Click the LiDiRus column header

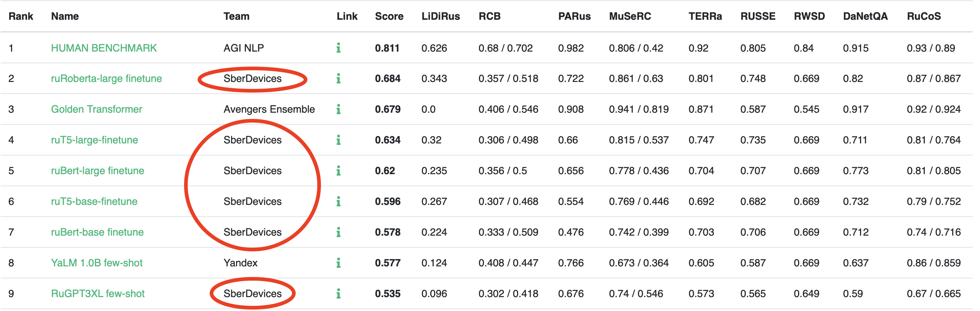pyautogui.click(x=441, y=16)
